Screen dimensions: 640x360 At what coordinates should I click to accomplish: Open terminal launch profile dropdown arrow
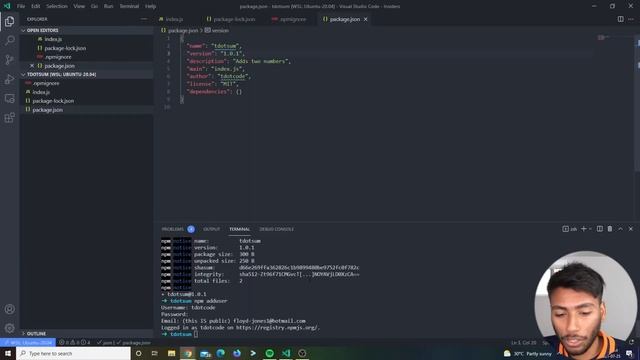point(590,229)
